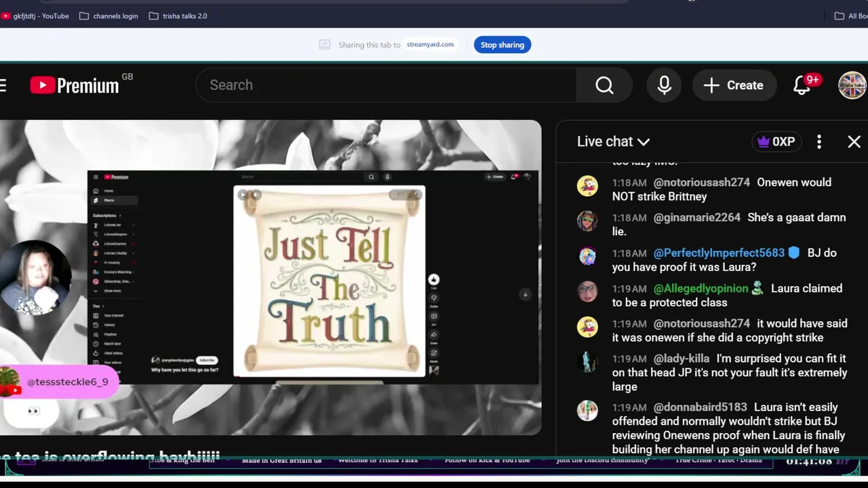Click @notoriousash274 avatar on Brittney message

click(587, 186)
